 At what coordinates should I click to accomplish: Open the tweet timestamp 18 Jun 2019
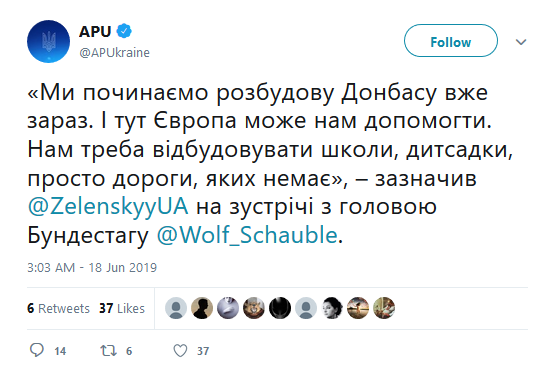point(92,268)
